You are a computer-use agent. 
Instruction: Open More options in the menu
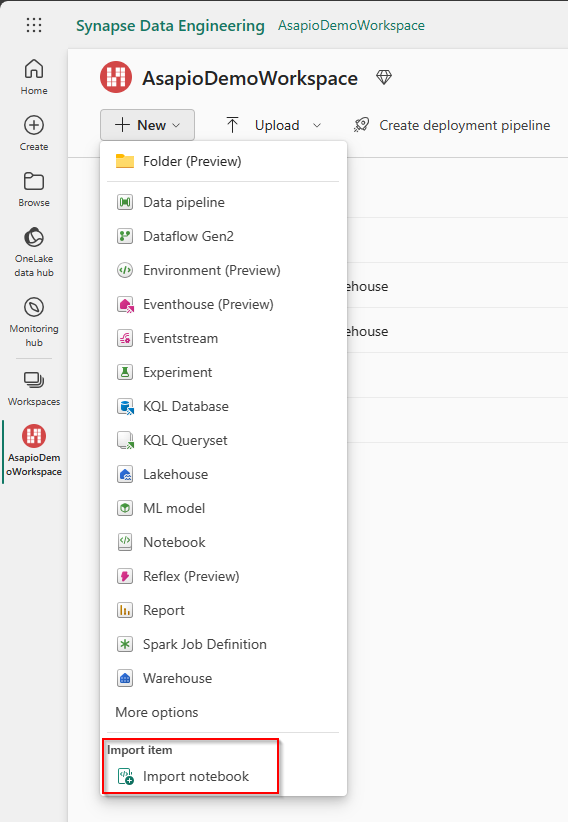pos(157,712)
